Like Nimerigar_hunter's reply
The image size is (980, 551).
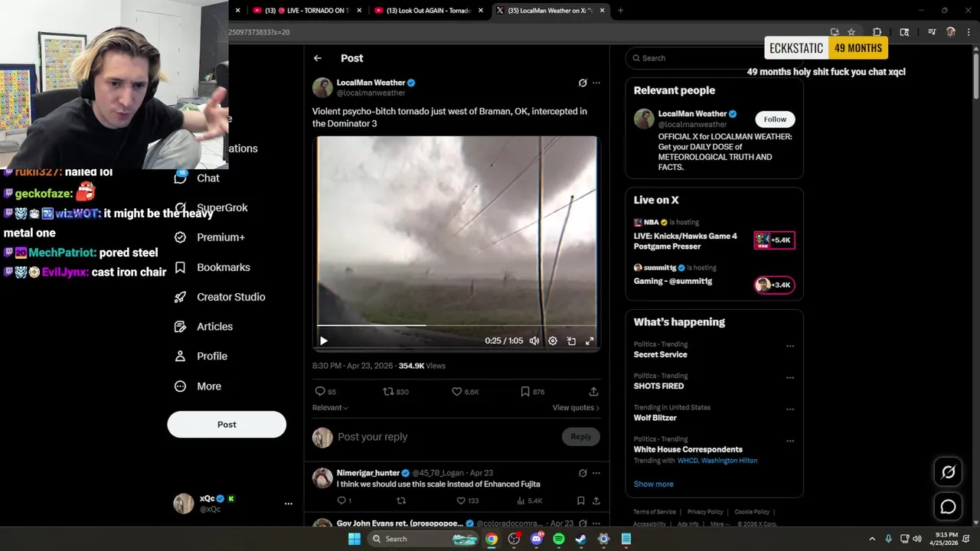[461, 501]
